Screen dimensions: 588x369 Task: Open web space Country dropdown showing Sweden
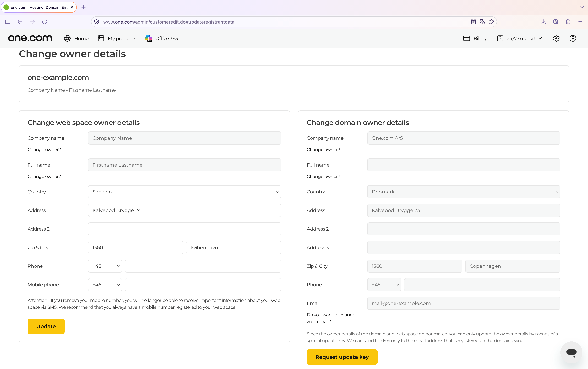pos(184,192)
